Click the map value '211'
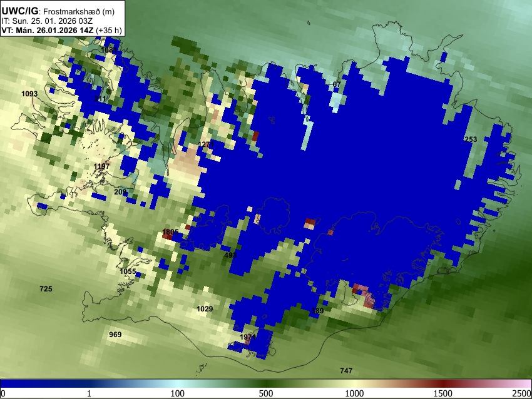The width and height of the screenshot is (532, 399). pos(100,99)
